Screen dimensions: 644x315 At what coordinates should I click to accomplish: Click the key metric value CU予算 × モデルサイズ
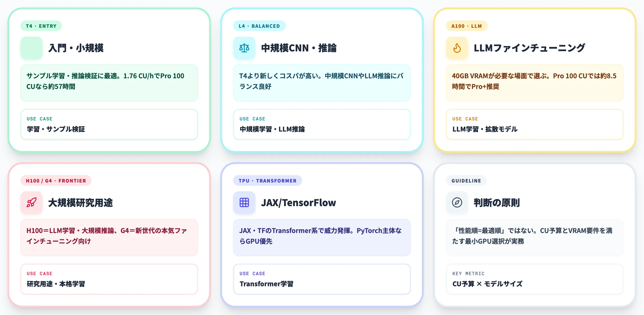(x=487, y=284)
